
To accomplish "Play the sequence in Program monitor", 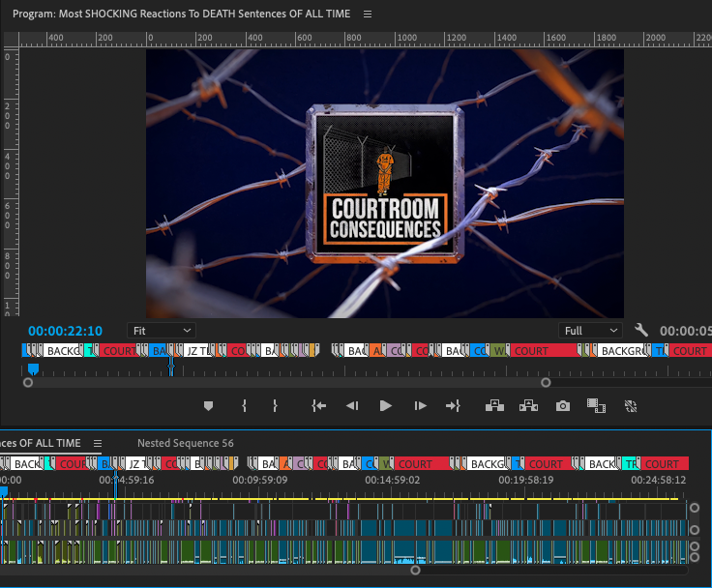I will pyautogui.click(x=386, y=405).
